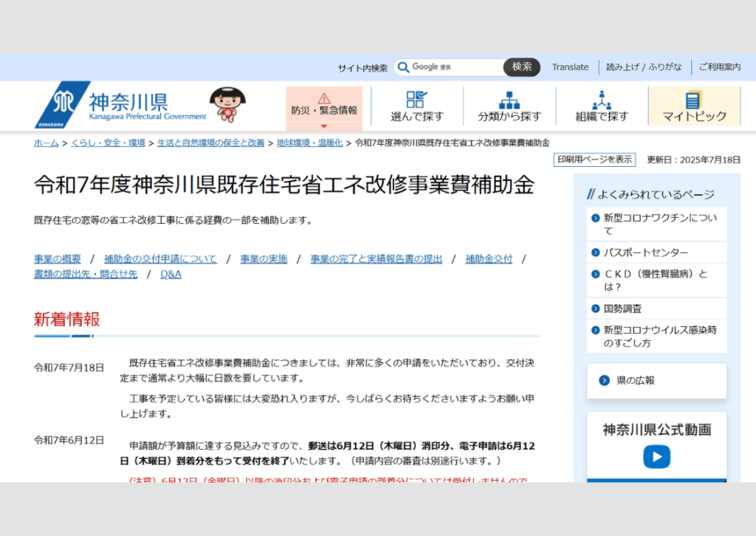Image resolution: width=756 pixels, height=536 pixels.
Task: Click the site search input field
Action: coord(458,67)
